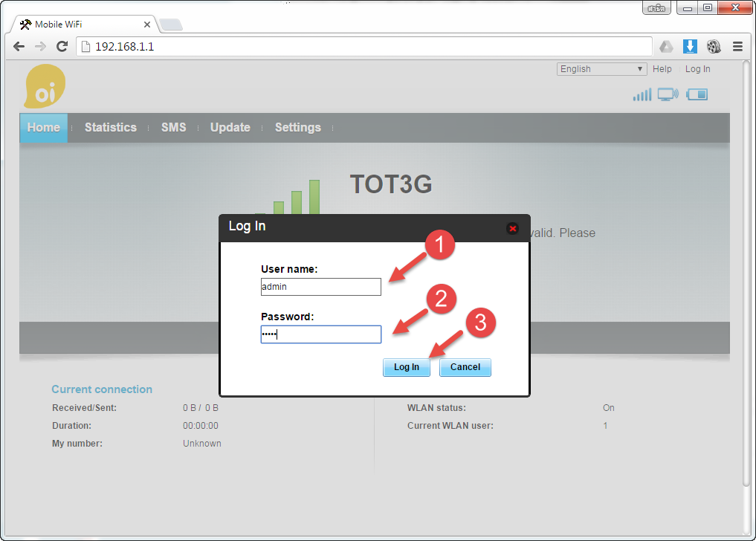Click the Oi yellow logo
Screen dimensions: 756x541
45,86
